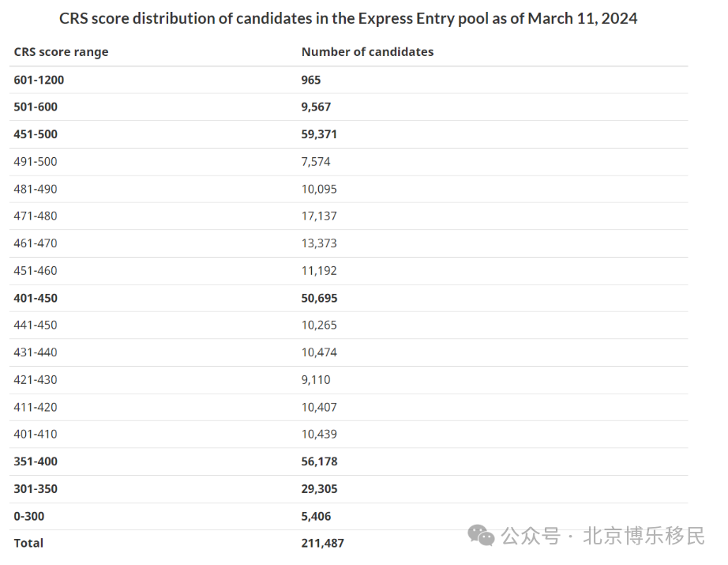Select the 421-430 range cell
The image size is (728, 565).
point(36,380)
